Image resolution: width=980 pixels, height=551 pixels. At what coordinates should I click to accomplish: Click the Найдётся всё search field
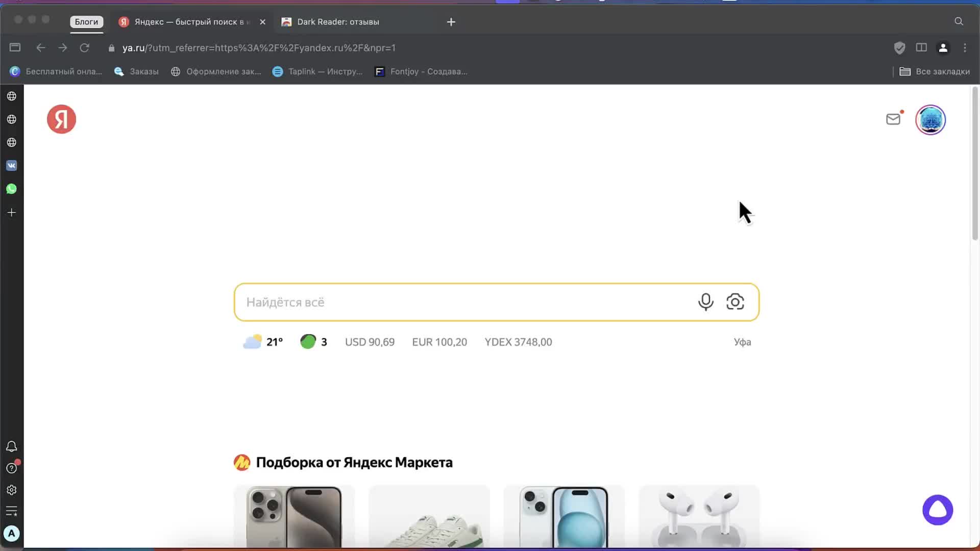(459, 302)
